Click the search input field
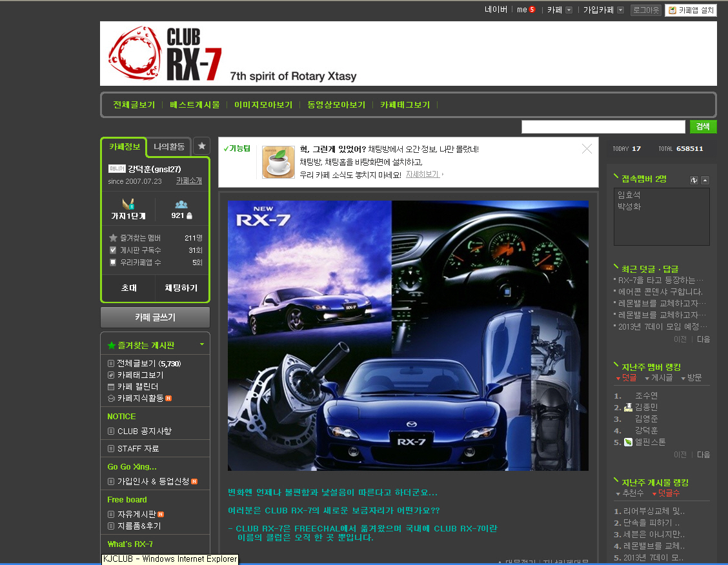Screen dimensions: 728x565 pyautogui.click(x=603, y=126)
